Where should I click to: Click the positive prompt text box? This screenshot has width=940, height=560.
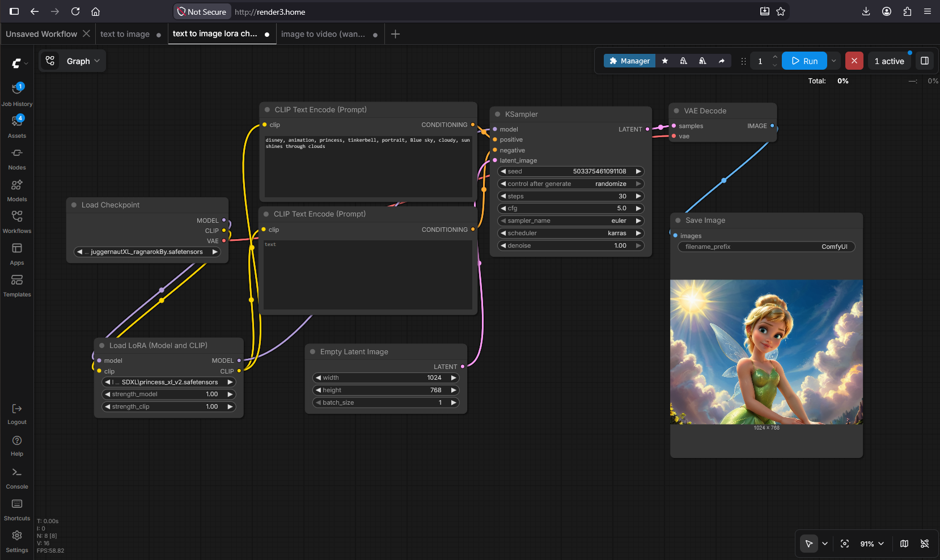point(369,166)
